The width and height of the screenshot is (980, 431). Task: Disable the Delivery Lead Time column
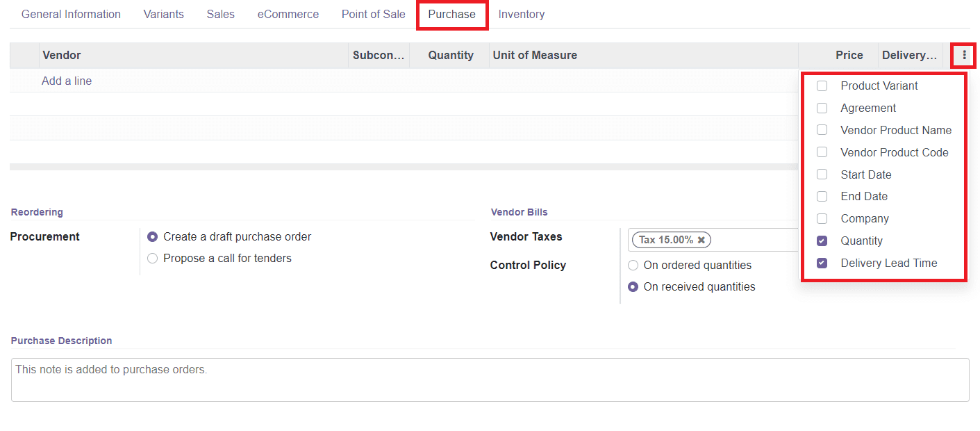(x=822, y=263)
